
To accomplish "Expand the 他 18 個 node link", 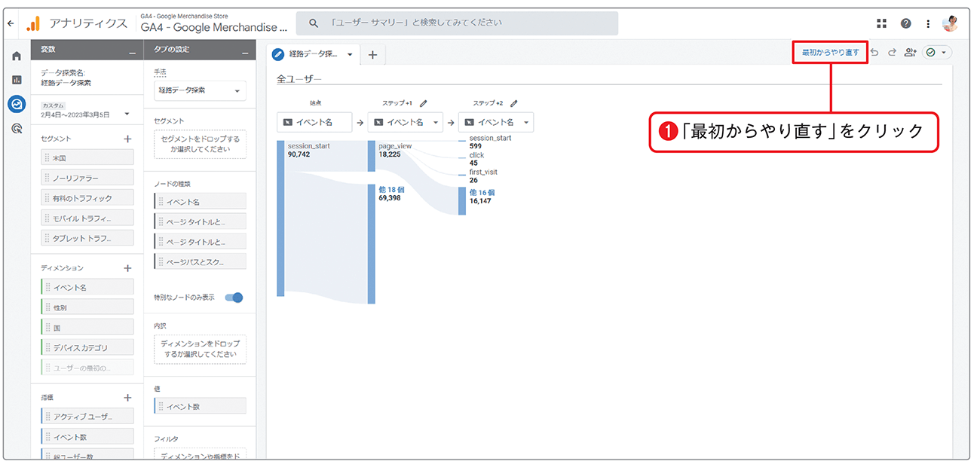I will click(392, 190).
